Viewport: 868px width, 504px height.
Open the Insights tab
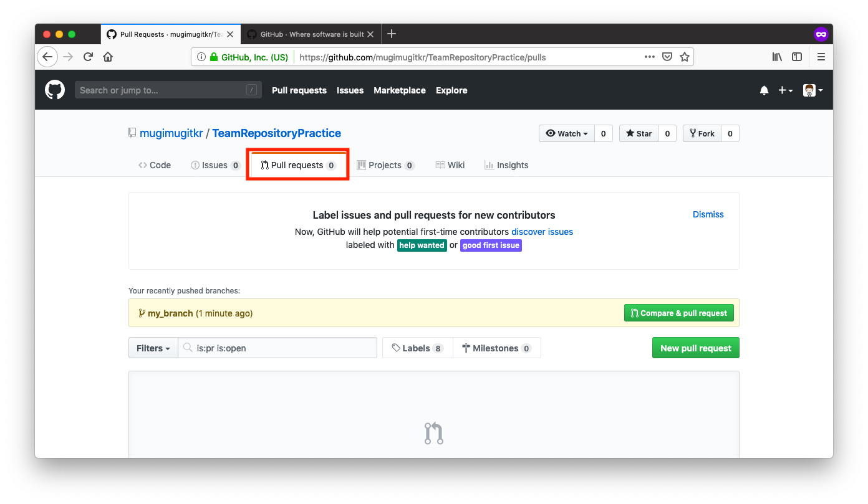tap(506, 165)
